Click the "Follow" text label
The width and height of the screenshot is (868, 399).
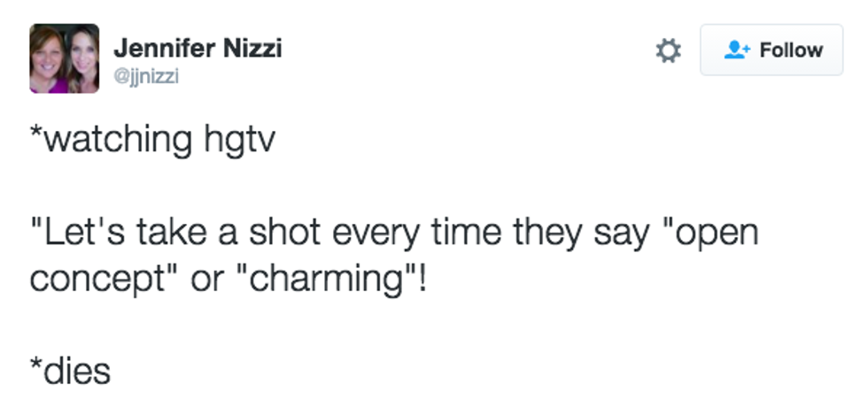click(x=791, y=50)
